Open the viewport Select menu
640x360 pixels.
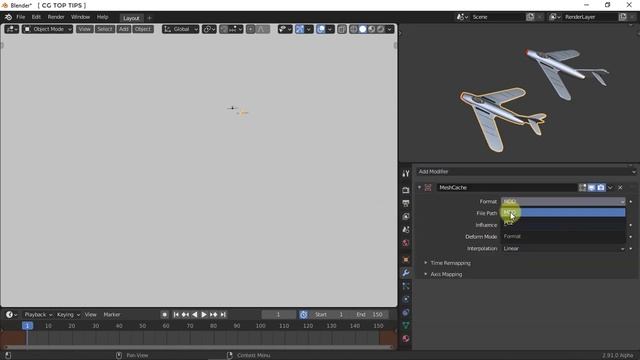pyautogui.click(x=104, y=29)
